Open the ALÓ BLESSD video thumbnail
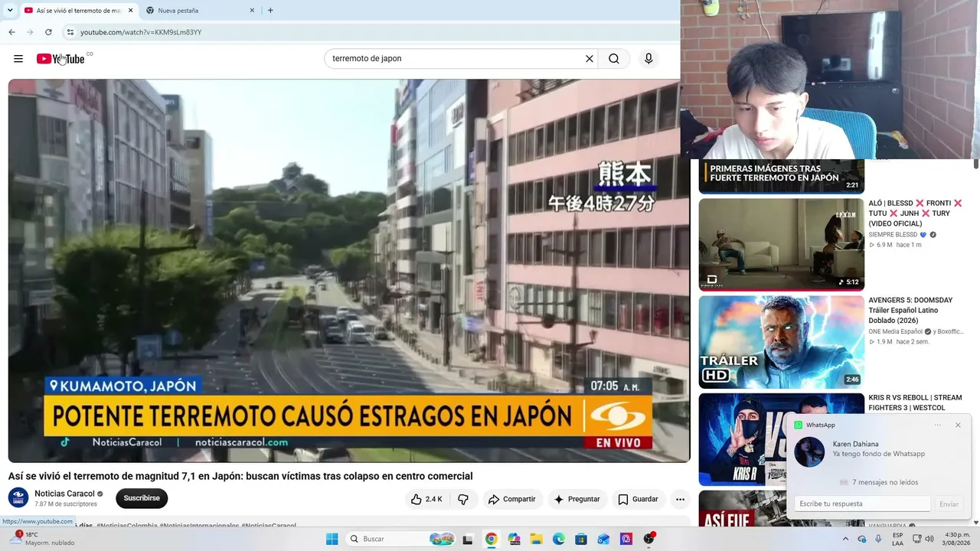Image resolution: width=980 pixels, height=551 pixels. pyautogui.click(x=781, y=245)
